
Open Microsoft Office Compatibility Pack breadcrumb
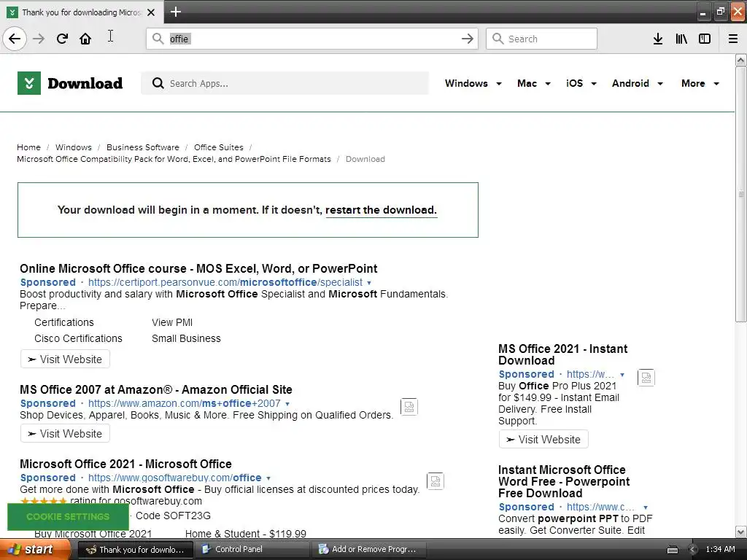174,159
